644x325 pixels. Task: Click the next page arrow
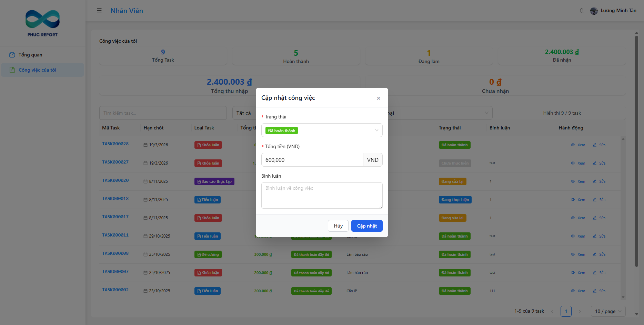[x=580, y=311]
